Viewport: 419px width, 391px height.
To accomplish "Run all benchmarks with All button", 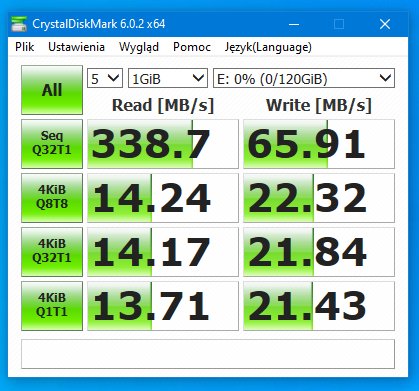I will point(52,90).
